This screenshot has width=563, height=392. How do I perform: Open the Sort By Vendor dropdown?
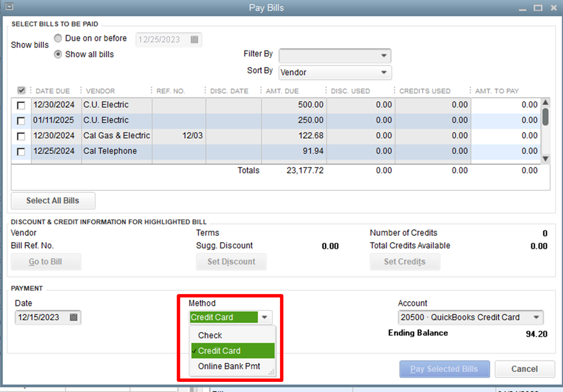[335, 73]
